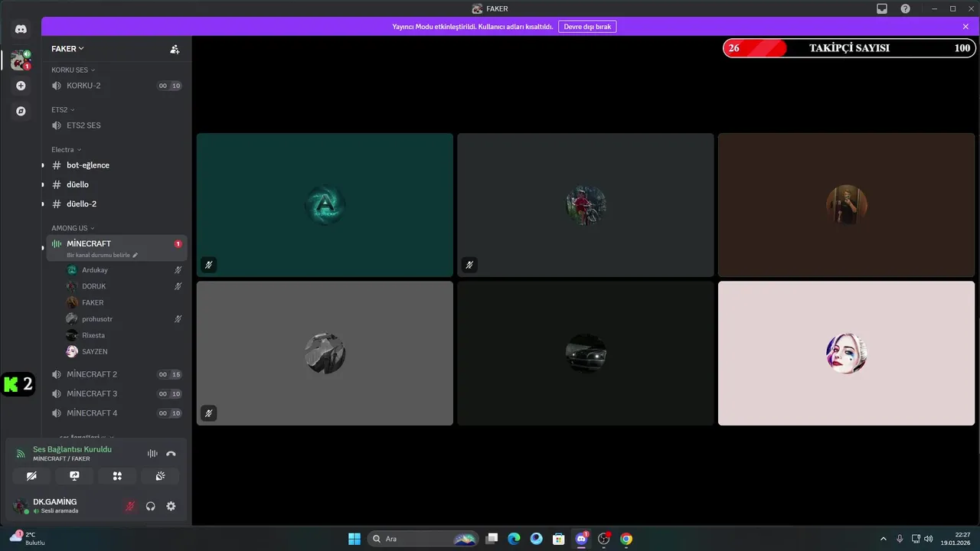
Task: Disconnect from voice with hang-up icon
Action: point(171,454)
